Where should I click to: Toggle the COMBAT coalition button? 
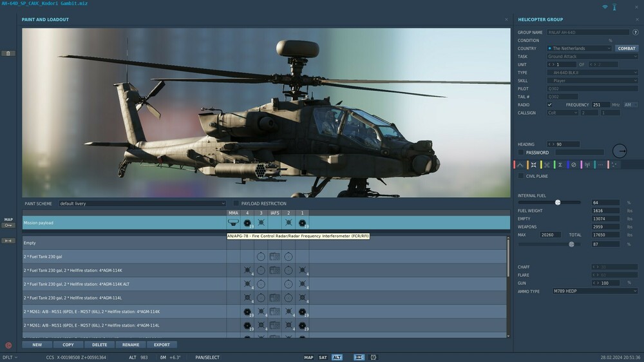(x=627, y=48)
